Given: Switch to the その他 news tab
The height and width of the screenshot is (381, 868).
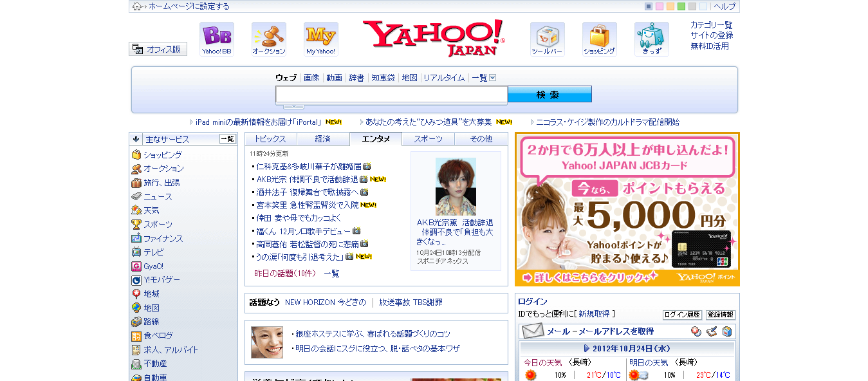Looking at the screenshot, I should [x=481, y=139].
